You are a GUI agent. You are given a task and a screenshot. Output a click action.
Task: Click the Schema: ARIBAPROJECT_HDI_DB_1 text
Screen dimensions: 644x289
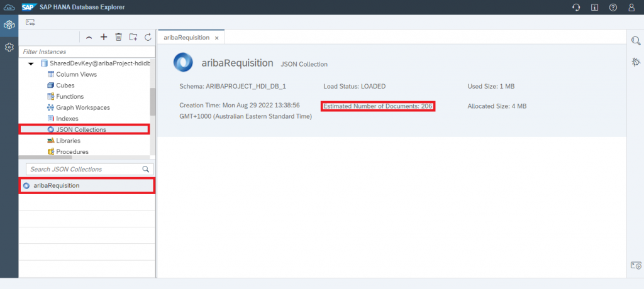click(233, 87)
